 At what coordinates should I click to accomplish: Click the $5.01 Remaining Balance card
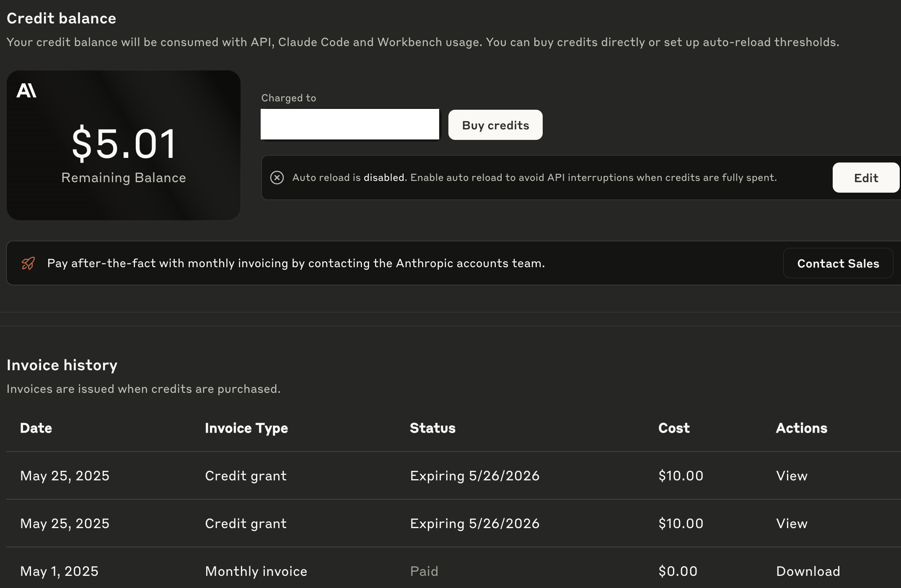pos(124,145)
